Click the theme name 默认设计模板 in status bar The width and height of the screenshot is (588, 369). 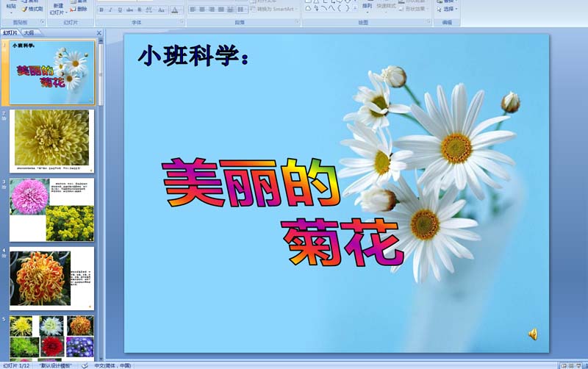55,365
